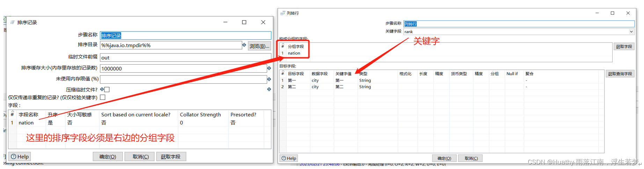Click 获取字段 button in the 列转行 window
Image resolution: width=644 pixels, height=169 pixels.
[624, 46]
